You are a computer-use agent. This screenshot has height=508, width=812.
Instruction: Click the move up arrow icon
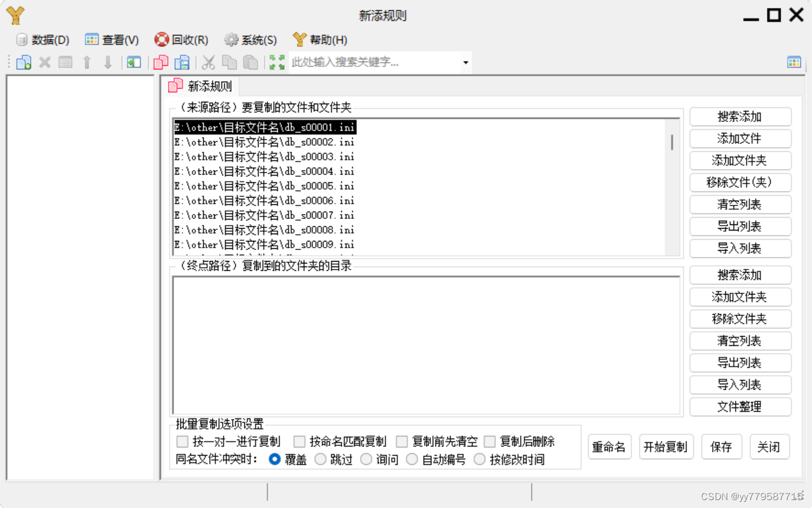click(x=87, y=62)
